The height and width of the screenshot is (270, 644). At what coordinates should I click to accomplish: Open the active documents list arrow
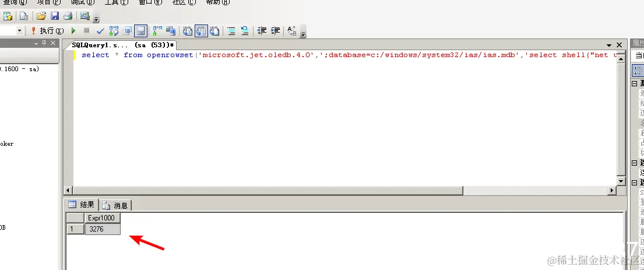tap(609, 45)
